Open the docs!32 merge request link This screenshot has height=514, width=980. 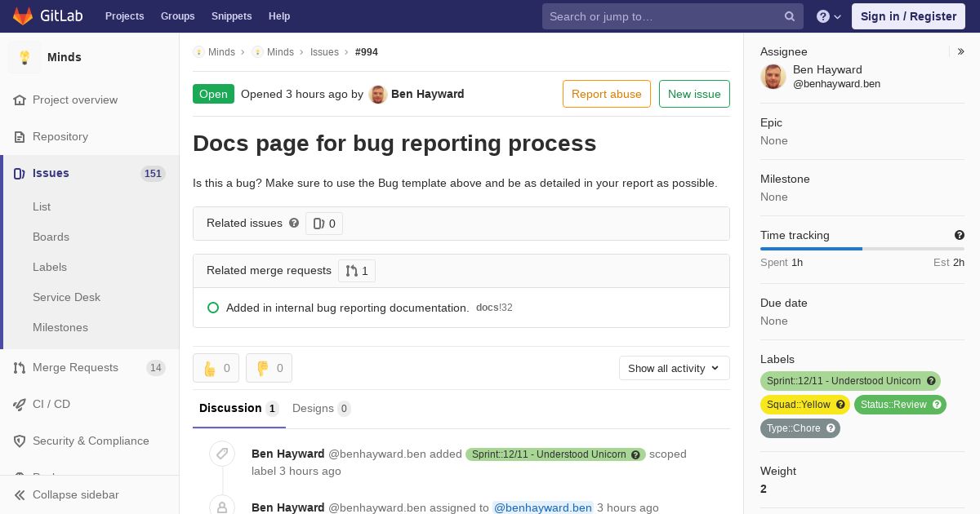point(494,308)
